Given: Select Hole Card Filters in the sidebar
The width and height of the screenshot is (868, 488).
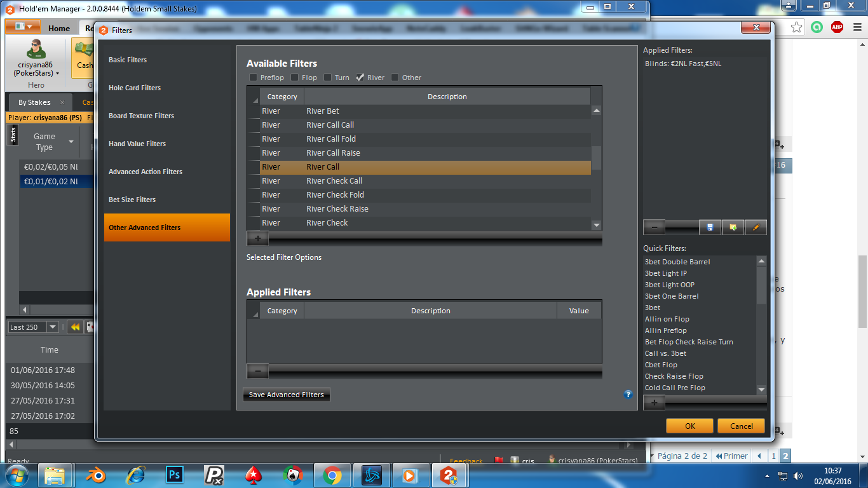Looking at the screenshot, I should tap(167, 88).
